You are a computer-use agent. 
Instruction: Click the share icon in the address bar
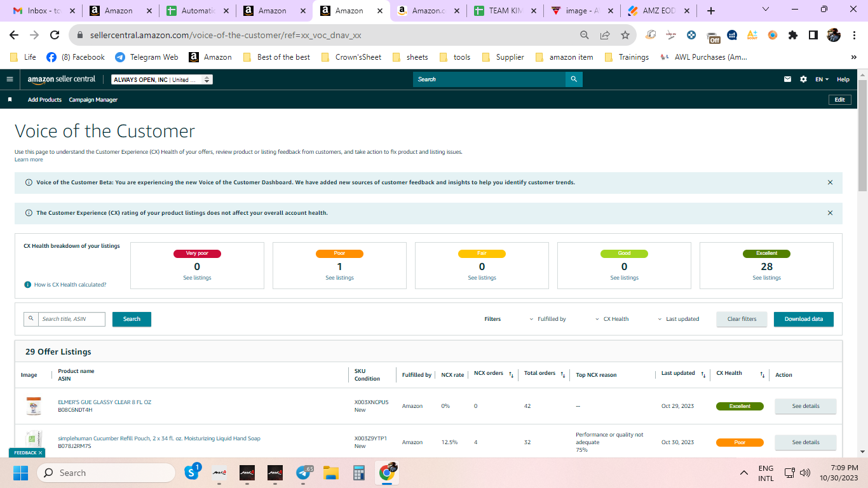(x=605, y=35)
